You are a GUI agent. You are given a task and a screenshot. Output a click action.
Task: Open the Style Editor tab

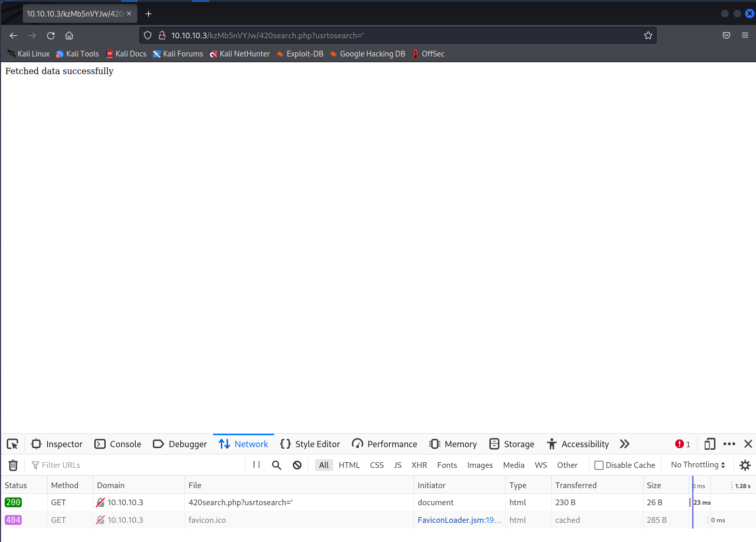tap(310, 444)
